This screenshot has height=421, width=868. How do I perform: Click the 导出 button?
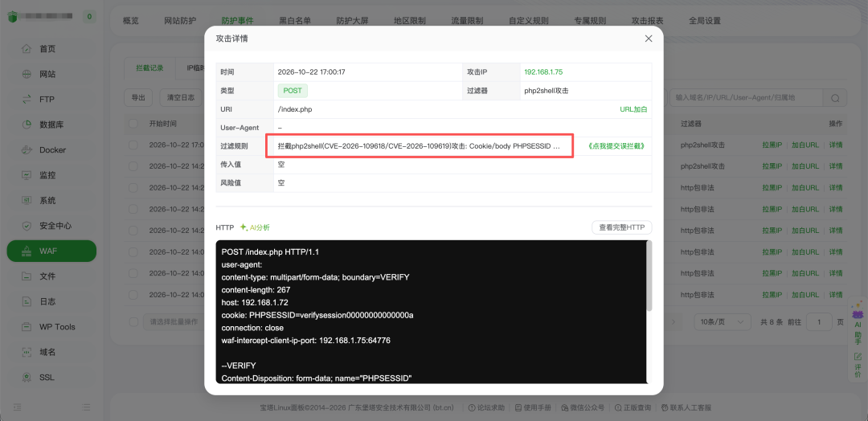138,98
